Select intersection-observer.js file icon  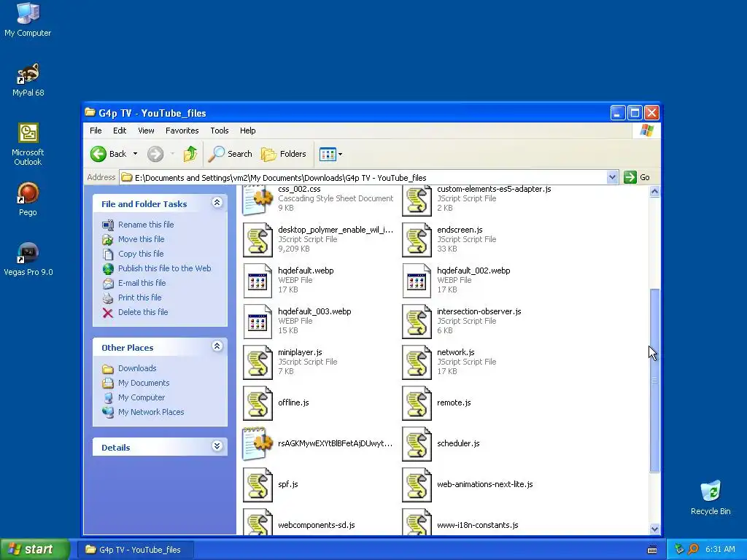coord(417,322)
